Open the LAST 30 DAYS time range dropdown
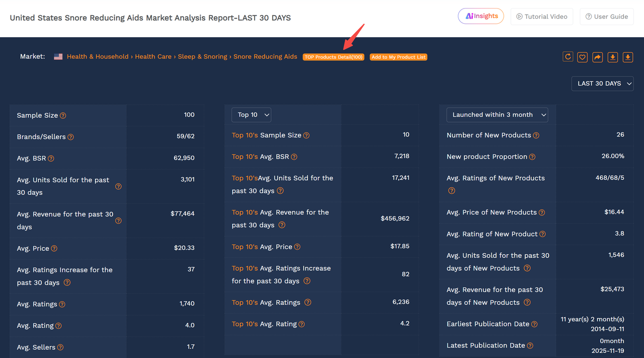 [x=602, y=84]
